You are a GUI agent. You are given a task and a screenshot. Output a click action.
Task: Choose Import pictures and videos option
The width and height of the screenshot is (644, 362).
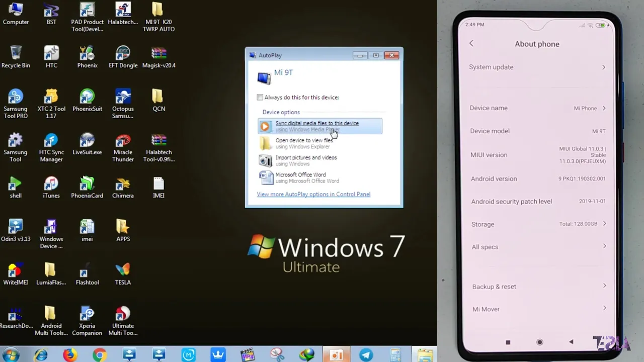pos(320,160)
